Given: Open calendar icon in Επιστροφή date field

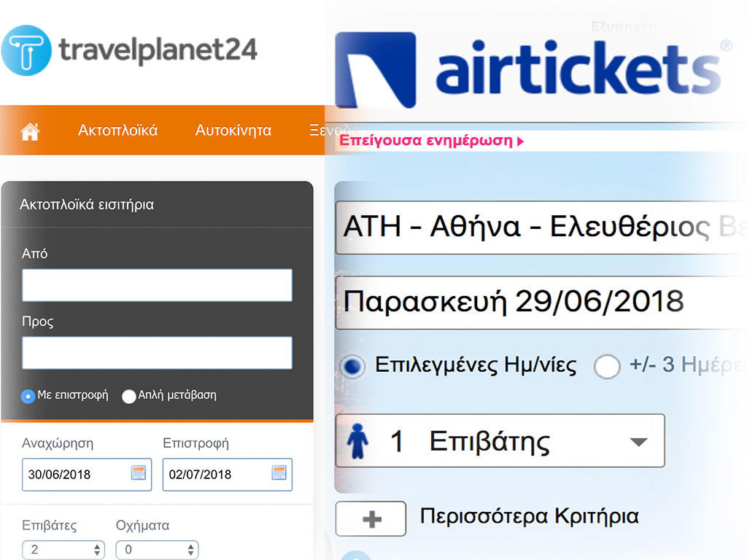Looking at the screenshot, I should coord(279,472).
